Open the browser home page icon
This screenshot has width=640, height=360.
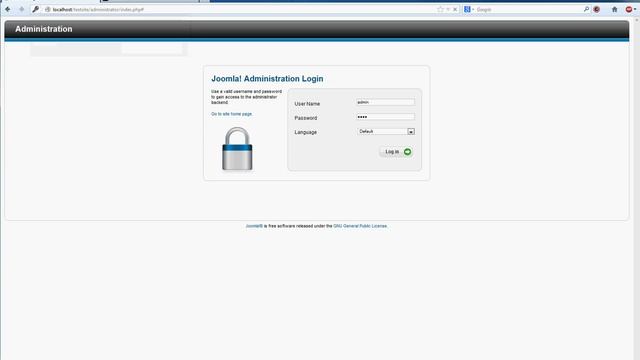[x=614, y=9]
